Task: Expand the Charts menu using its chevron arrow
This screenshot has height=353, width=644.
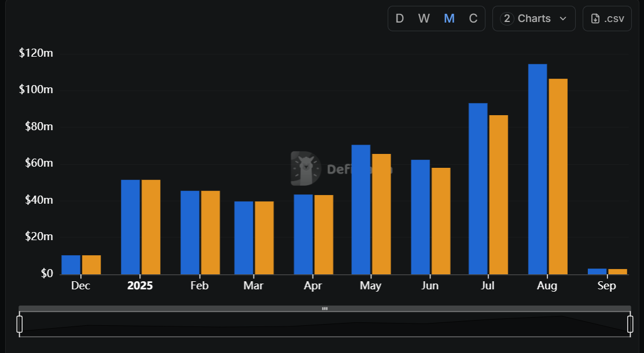Action: click(563, 19)
